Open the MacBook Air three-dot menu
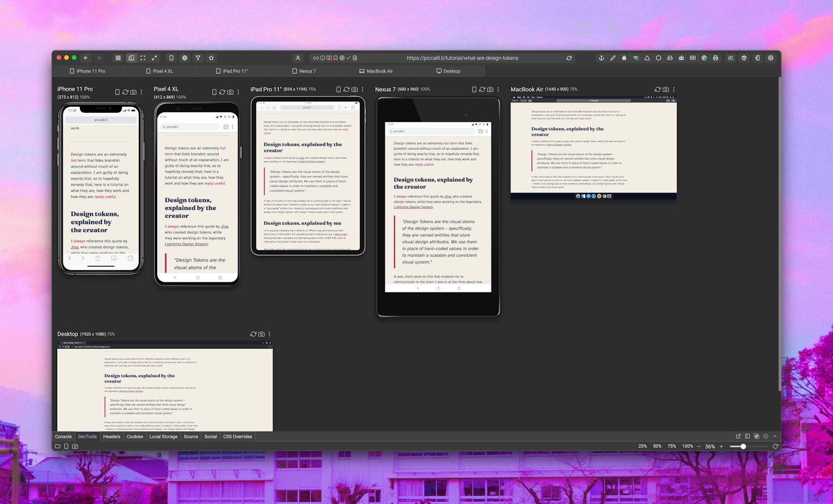Screen dimensions: 833x504 (x=674, y=89)
